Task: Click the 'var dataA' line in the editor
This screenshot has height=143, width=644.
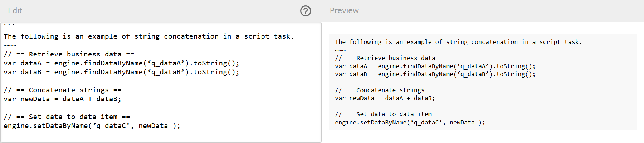Action: [121, 63]
